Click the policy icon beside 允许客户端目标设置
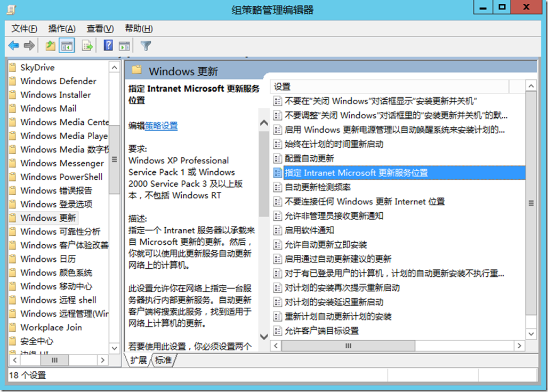 pyautogui.click(x=278, y=331)
